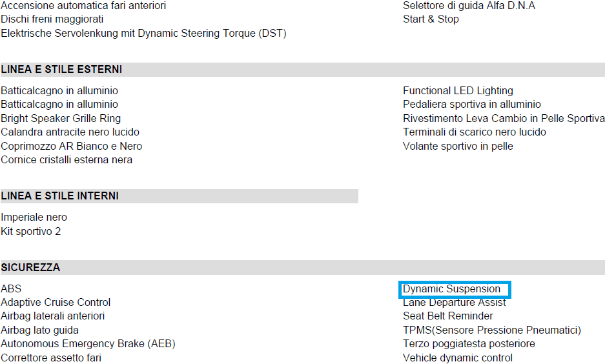Click Lane Departure Assist item
Screen dimensions: 605x364
pyautogui.click(x=454, y=303)
